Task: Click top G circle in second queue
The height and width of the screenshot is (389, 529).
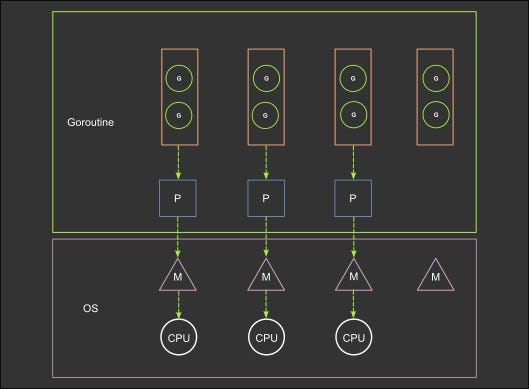Action: [x=266, y=78]
